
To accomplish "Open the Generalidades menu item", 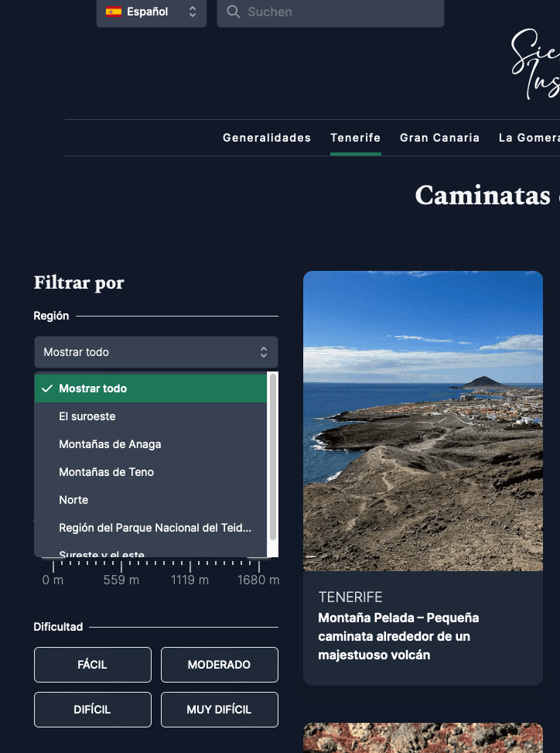I will tap(267, 138).
